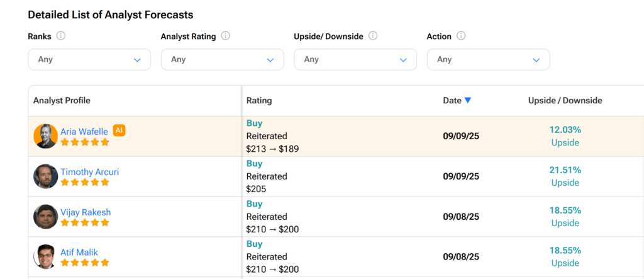Image resolution: width=644 pixels, height=279 pixels.
Task: Expand the Action filter dropdown
Action: point(488,59)
